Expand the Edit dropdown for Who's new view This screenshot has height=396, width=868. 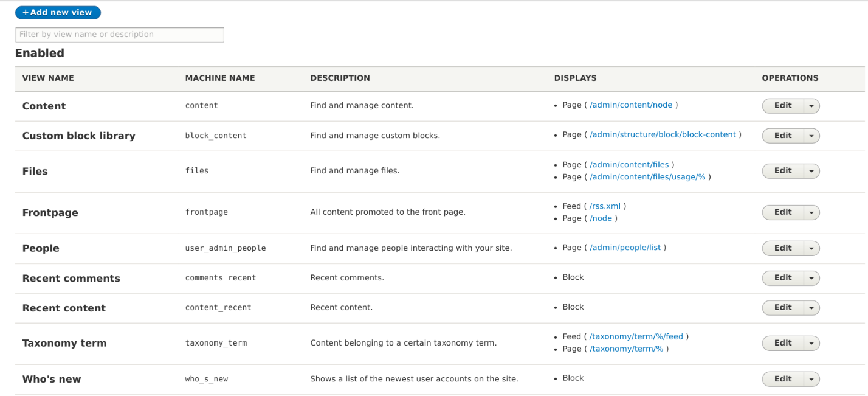click(x=811, y=378)
